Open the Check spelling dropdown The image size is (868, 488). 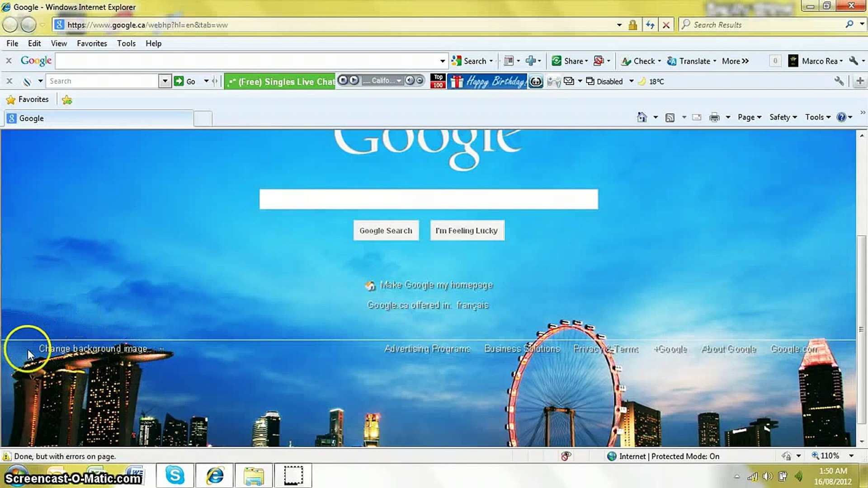659,61
